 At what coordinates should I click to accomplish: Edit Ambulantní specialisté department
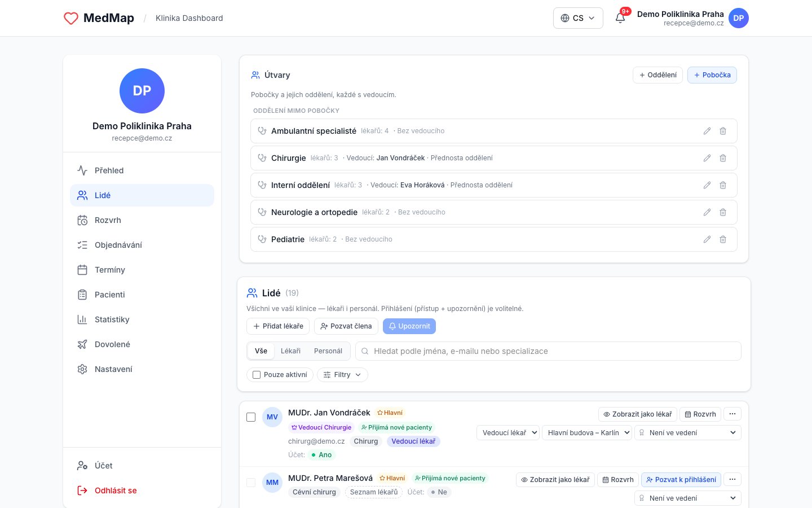click(707, 131)
